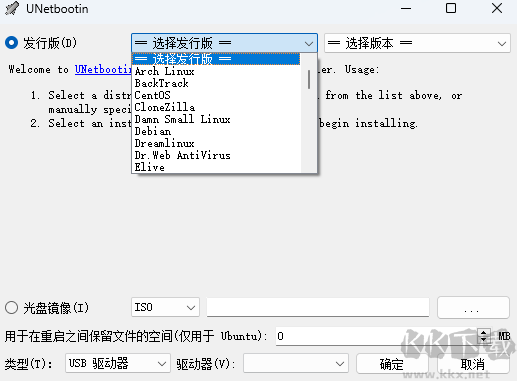This screenshot has width=517, height=381.
Task: Choose CentOS from the distribution list
Action: click(x=216, y=95)
